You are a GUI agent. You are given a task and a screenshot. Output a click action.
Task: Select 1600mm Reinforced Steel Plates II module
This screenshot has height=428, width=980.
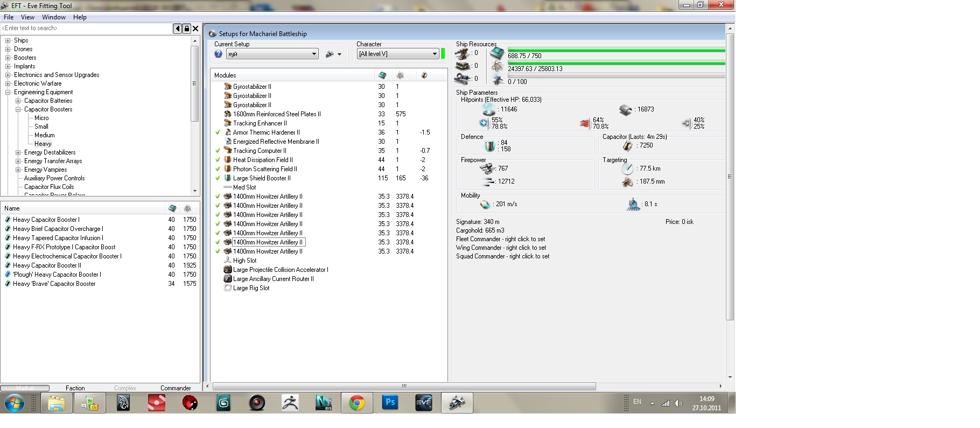point(277,114)
